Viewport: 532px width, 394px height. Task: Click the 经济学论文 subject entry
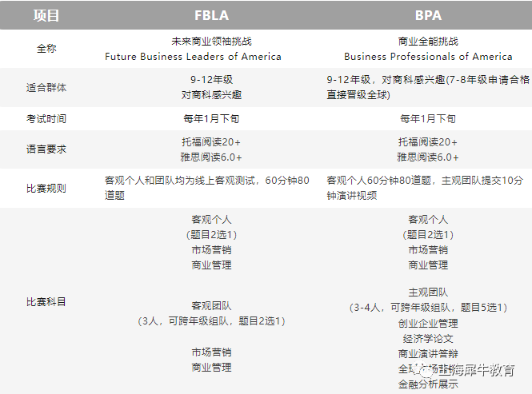[x=428, y=338]
